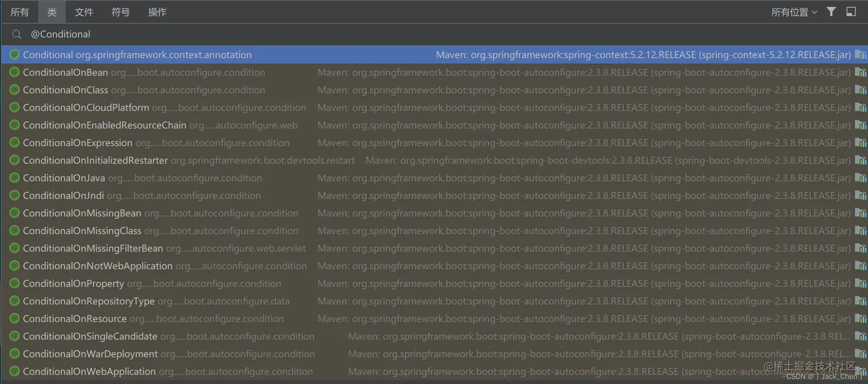868x384 pixels.
Task: Click annotation icon beside ConditionalOnProperty
Action: click(x=14, y=284)
